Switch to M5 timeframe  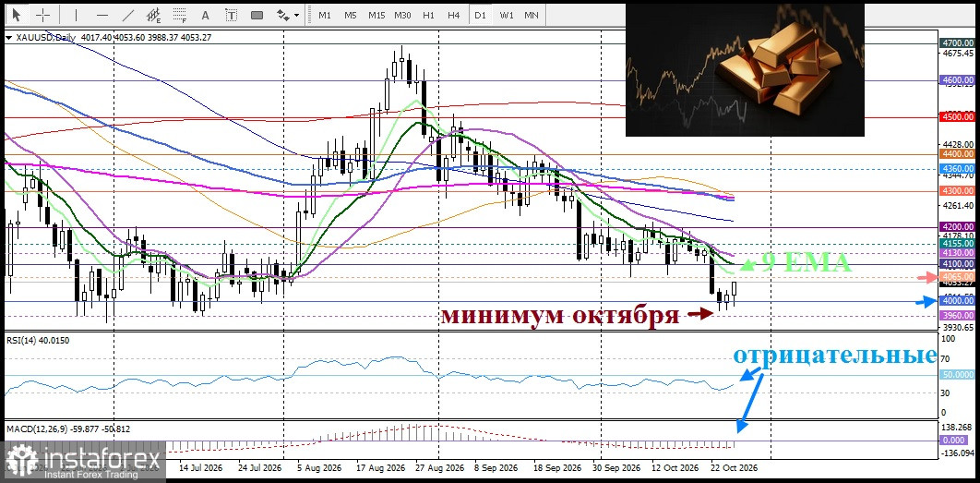[x=350, y=15]
